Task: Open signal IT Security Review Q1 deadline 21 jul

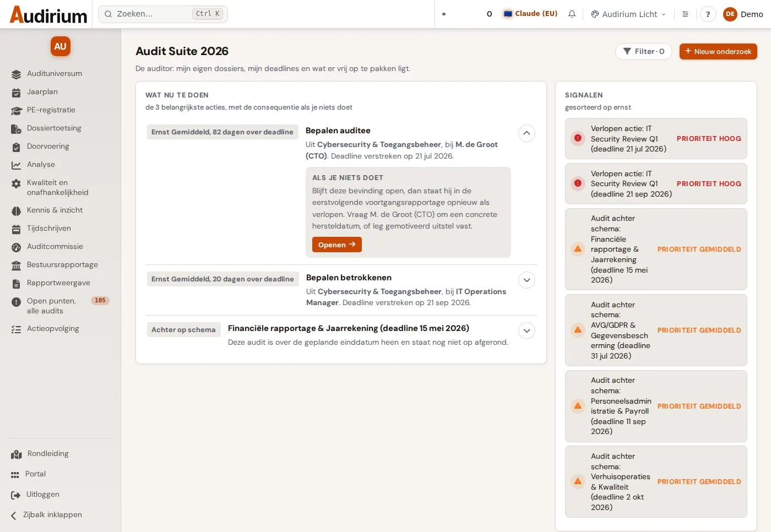Action: click(656, 139)
